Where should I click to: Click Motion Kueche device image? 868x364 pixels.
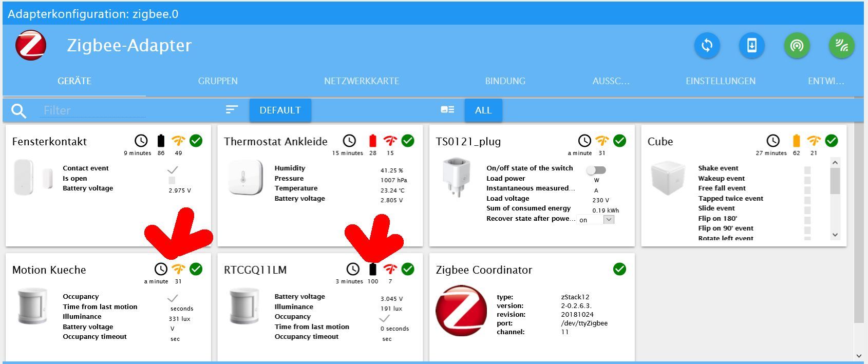click(33, 306)
